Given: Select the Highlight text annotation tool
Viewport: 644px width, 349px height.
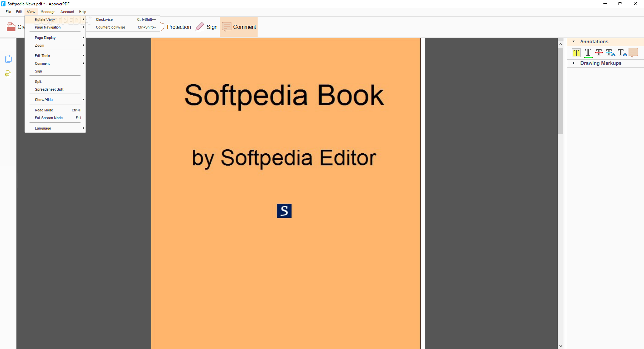Looking at the screenshot, I should pyautogui.click(x=576, y=53).
